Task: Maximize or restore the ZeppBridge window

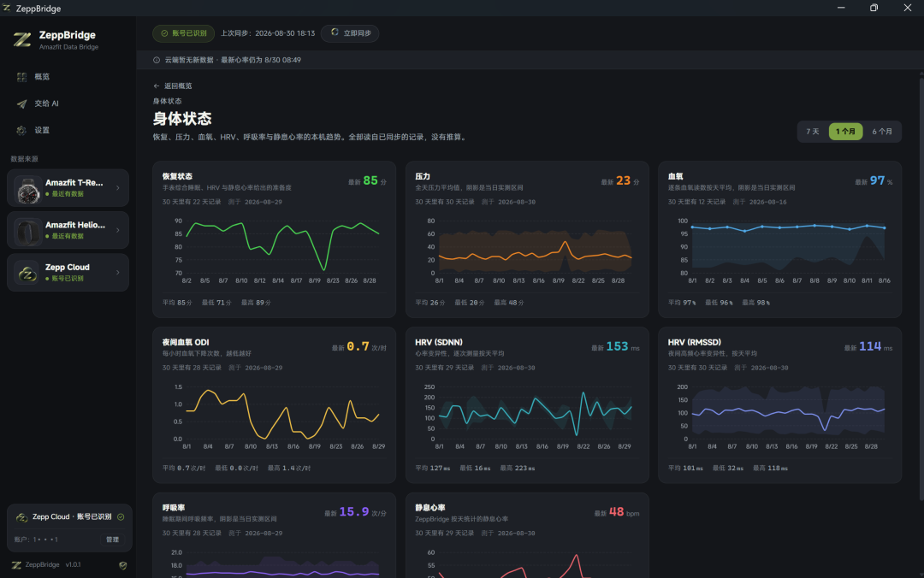Action: (x=874, y=8)
